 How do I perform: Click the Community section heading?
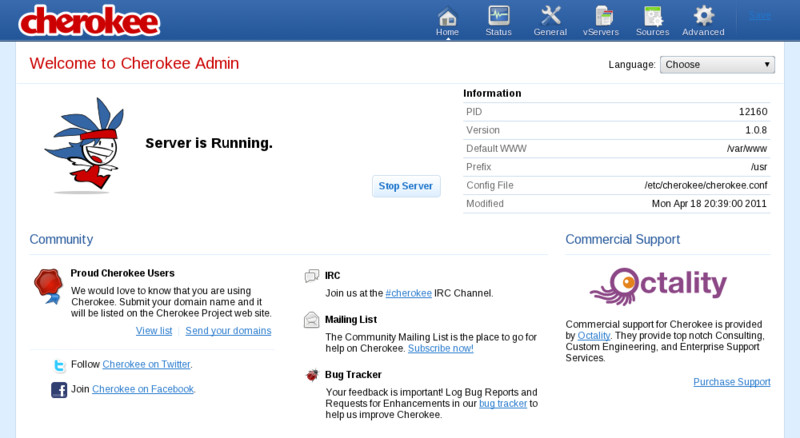(x=61, y=239)
